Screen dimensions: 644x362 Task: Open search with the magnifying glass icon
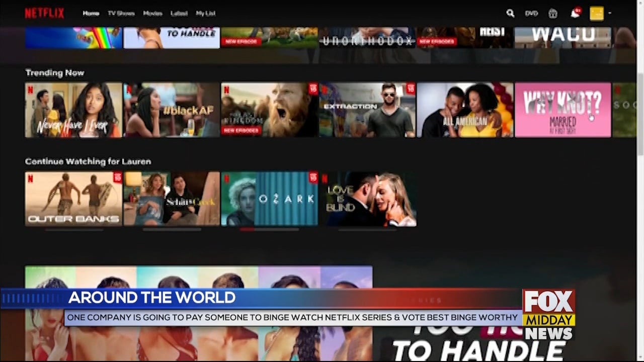pos(510,14)
